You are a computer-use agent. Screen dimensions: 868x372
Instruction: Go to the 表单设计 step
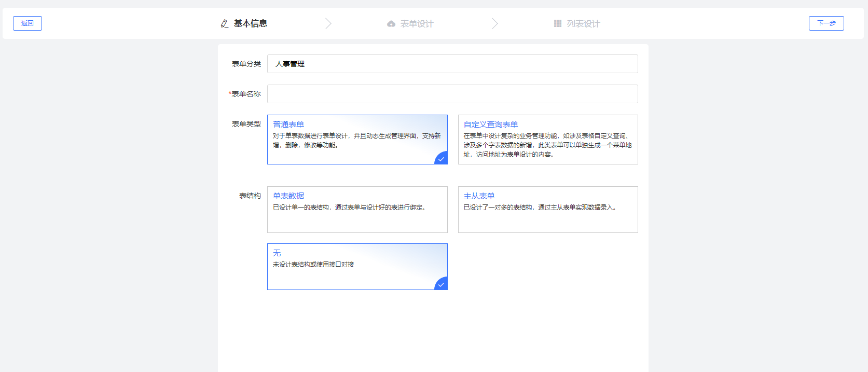[417, 24]
